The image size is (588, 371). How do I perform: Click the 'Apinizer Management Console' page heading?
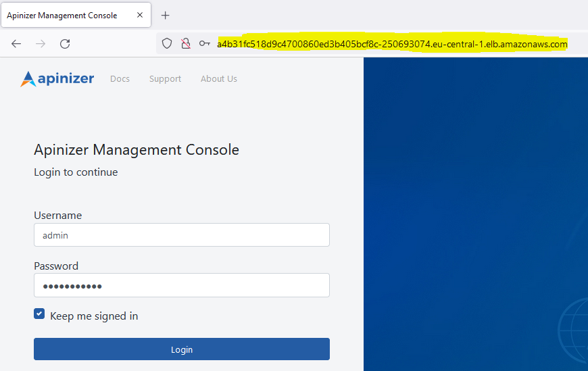tap(137, 150)
